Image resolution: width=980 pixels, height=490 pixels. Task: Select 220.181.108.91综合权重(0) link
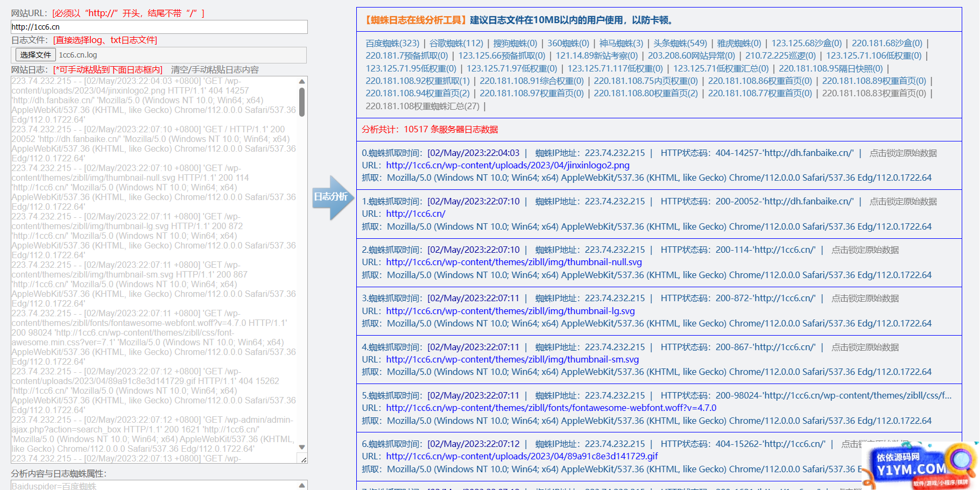pyautogui.click(x=532, y=81)
